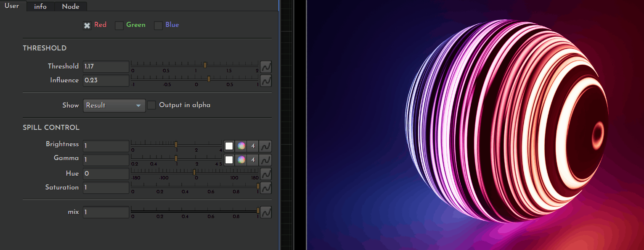The image size is (644, 250).
Task: Click the Threshold slider handle
Action: (205, 65)
